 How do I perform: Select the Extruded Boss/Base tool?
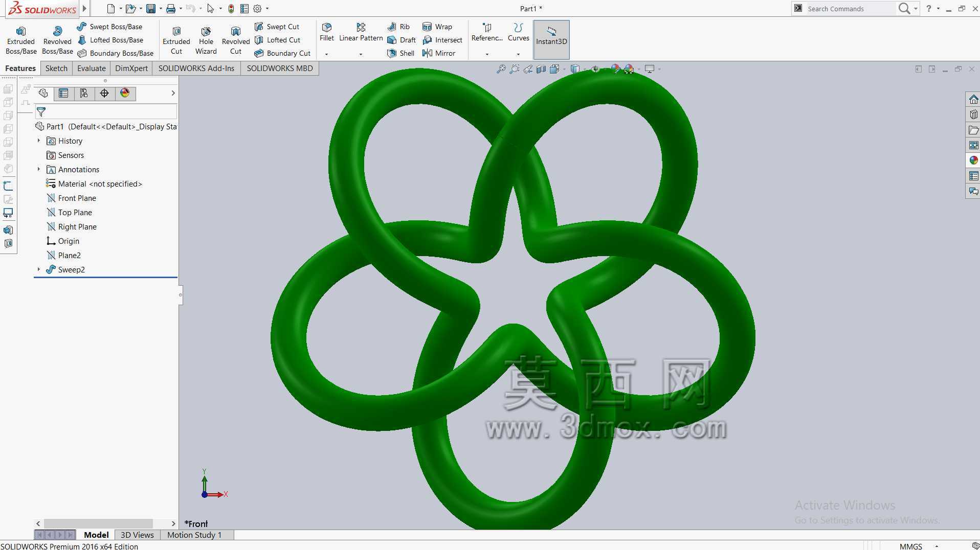[21, 40]
